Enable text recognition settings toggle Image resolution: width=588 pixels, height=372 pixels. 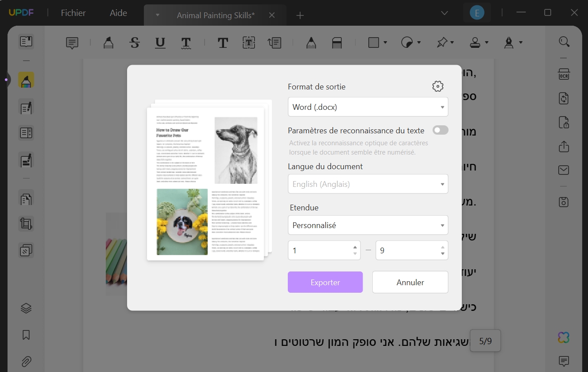[x=440, y=130]
